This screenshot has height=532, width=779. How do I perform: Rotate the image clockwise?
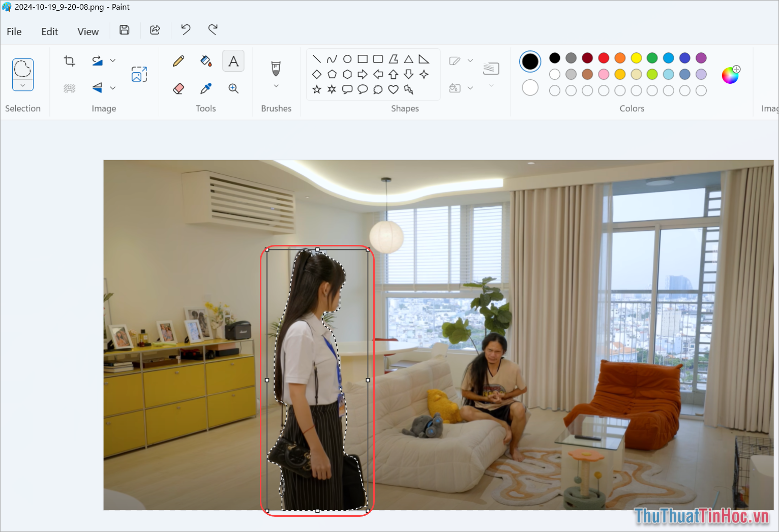[97, 60]
